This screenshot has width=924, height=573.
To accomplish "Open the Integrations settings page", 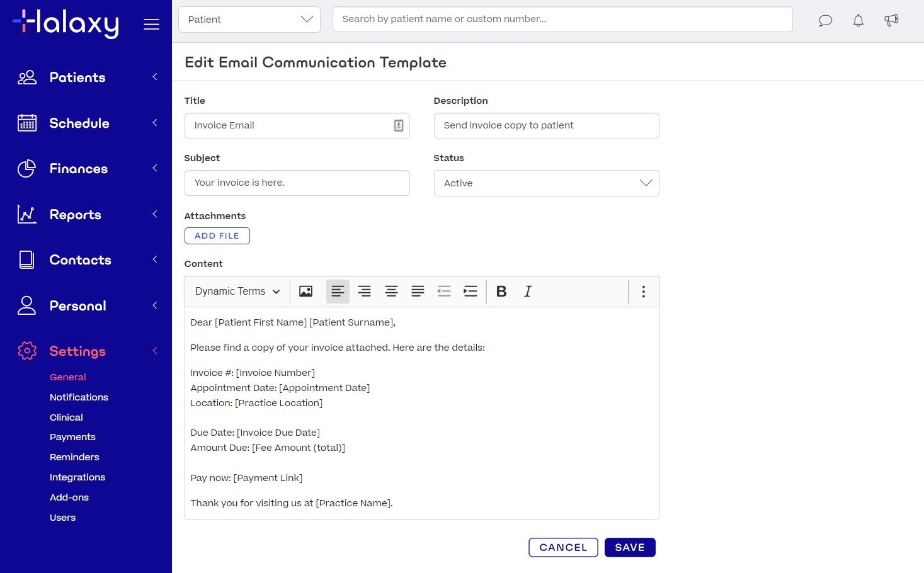I will [x=77, y=477].
